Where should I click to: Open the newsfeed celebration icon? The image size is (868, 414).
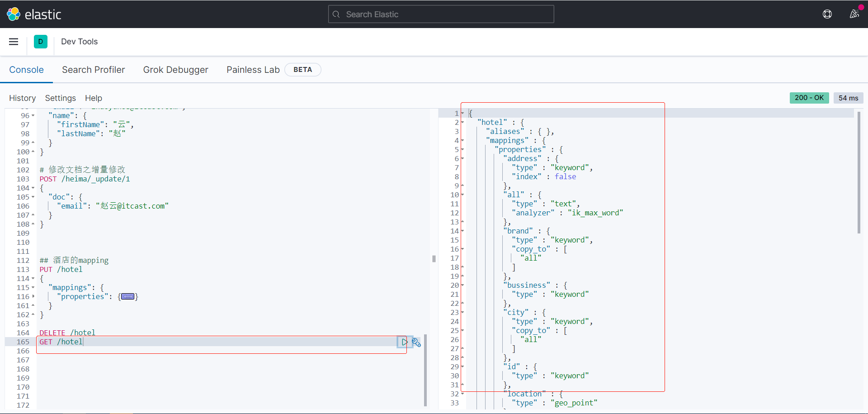tap(854, 14)
